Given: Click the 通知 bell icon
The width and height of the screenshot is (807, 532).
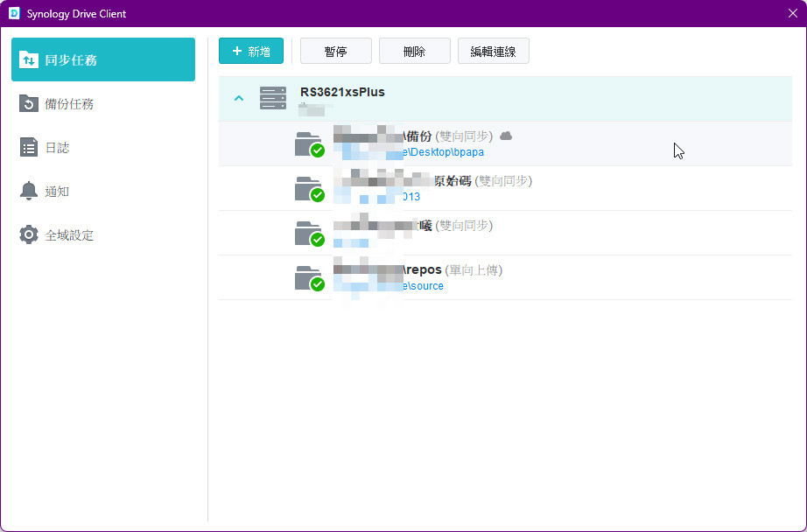Looking at the screenshot, I should (x=28, y=192).
